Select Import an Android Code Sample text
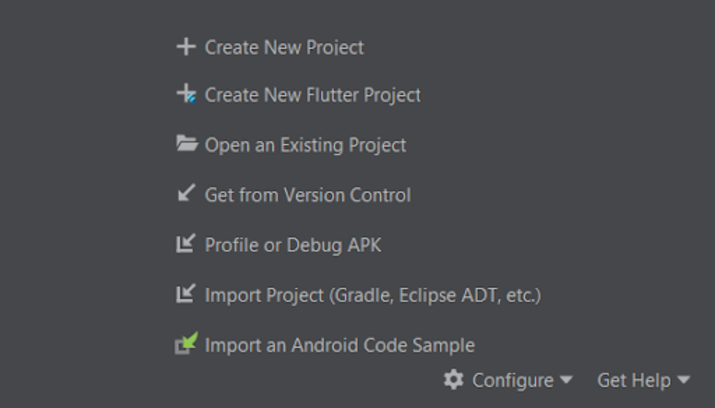The width and height of the screenshot is (715, 408). pyautogui.click(x=339, y=345)
